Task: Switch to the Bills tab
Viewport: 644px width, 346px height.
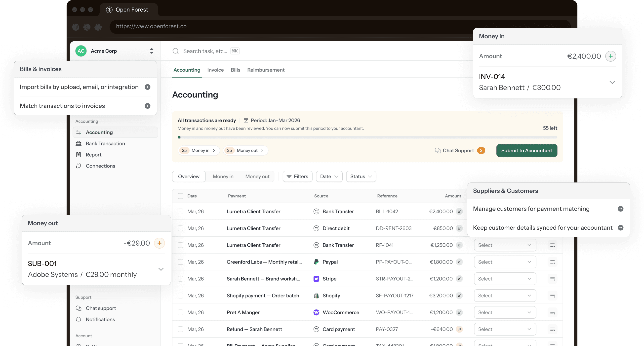Action: tap(235, 70)
